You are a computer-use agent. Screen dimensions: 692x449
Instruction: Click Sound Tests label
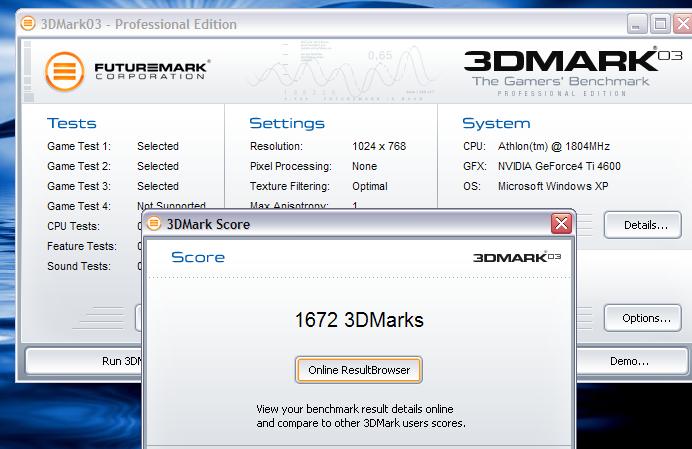coord(79,266)
